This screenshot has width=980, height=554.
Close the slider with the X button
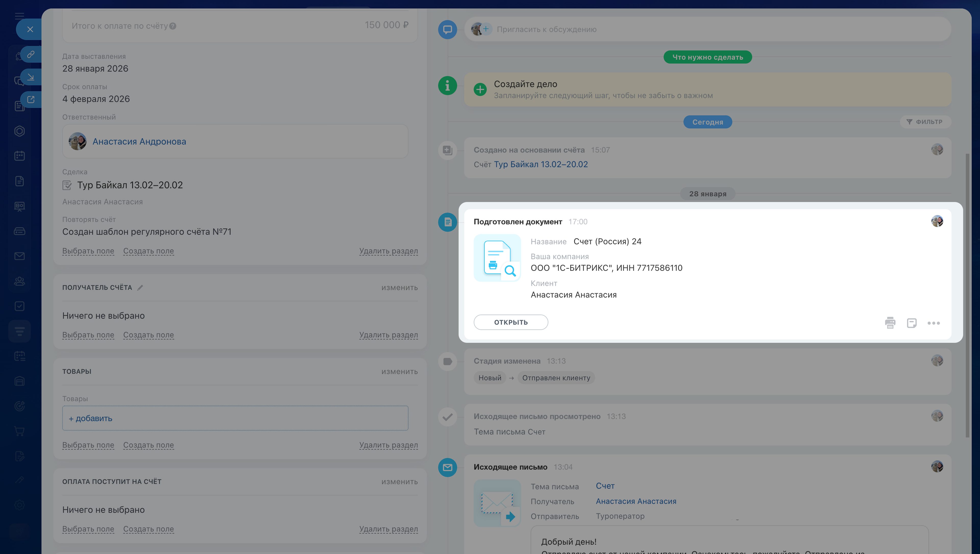click(30, 29)
